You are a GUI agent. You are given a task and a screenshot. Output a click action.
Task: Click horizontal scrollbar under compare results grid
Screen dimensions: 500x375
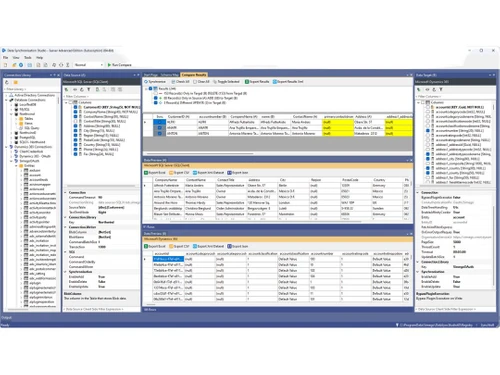[x=200, y=154]
